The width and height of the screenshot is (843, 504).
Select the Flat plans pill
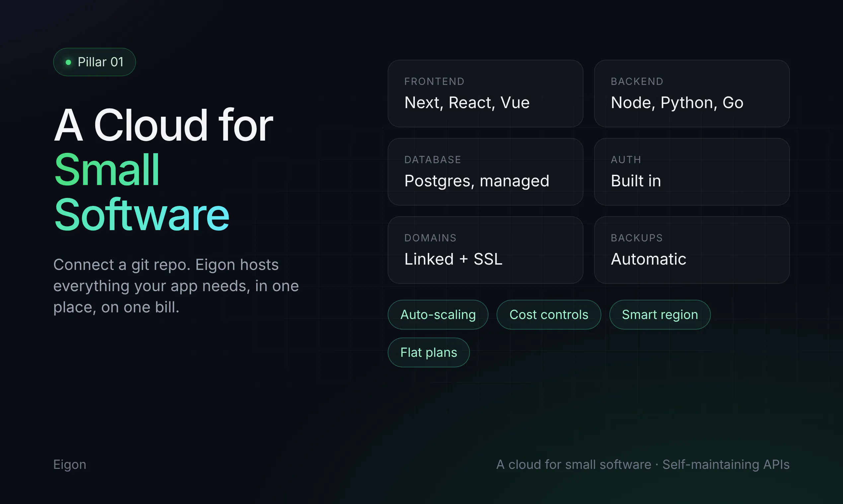pyautogui.click(x=429, y=352)
